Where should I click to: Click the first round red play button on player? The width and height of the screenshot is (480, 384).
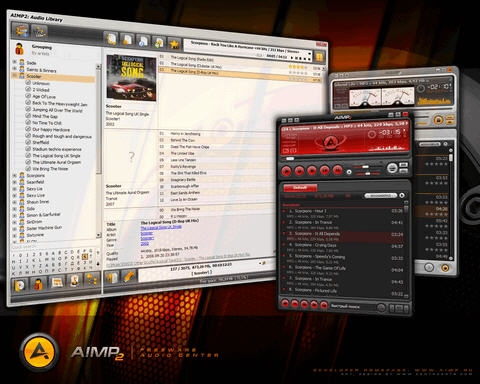pyautogui.click(x=286, y=171)
